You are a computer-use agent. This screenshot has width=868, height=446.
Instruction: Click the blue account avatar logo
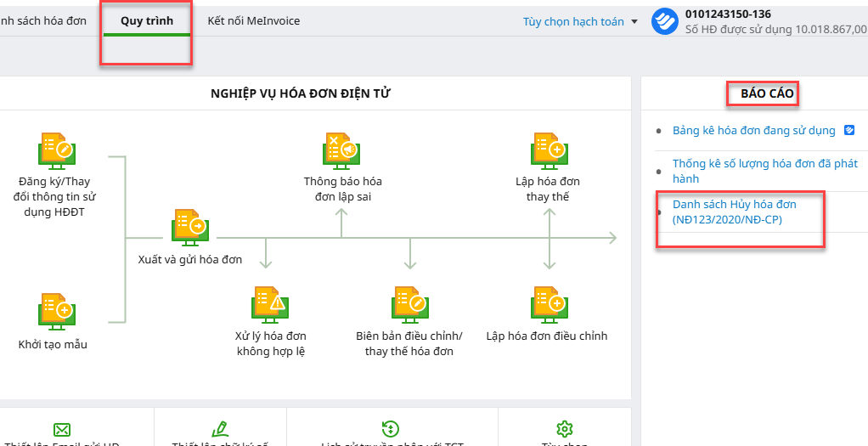[664, 21]
